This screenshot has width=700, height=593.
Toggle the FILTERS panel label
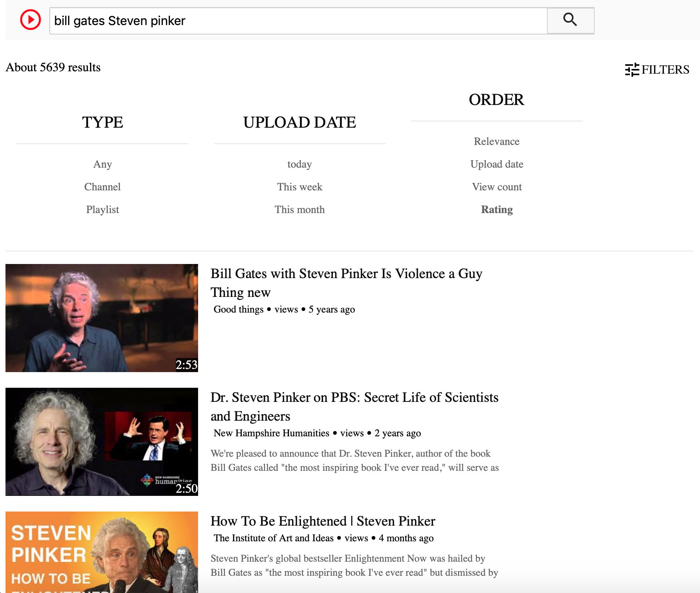tap(665, 70)
